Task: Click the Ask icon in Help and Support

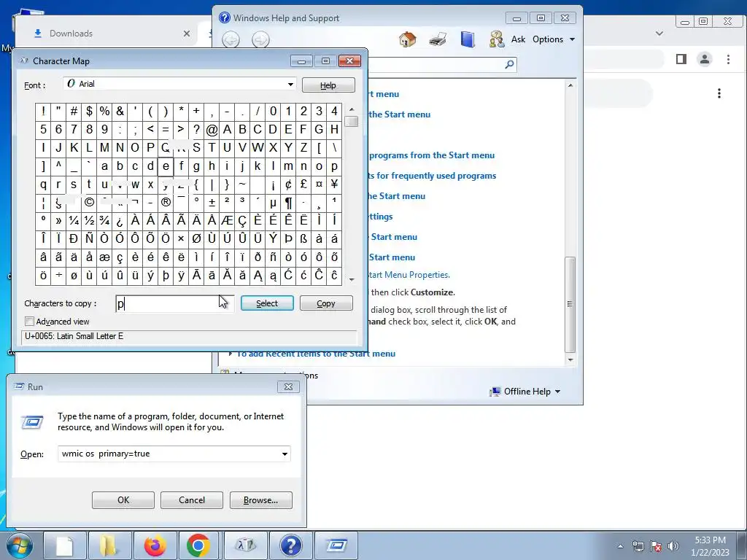Action: click(x=497, y=39)
